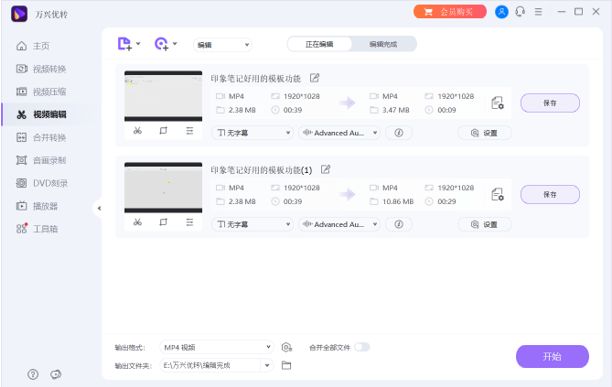Screen dimensions: 612x387
Task: Open Advanced Au... audio dropdown for first video
Action: pyautogui.click(x=339, y=133)
